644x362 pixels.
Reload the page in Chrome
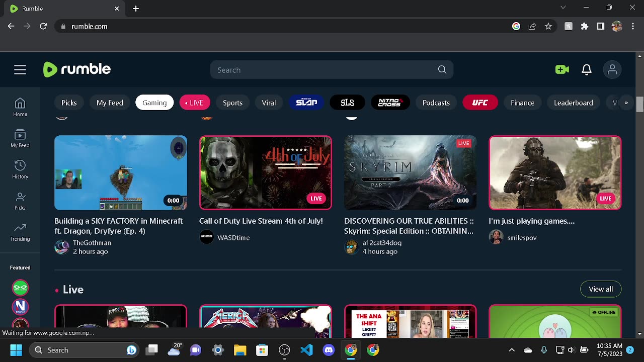click(43, 26)
